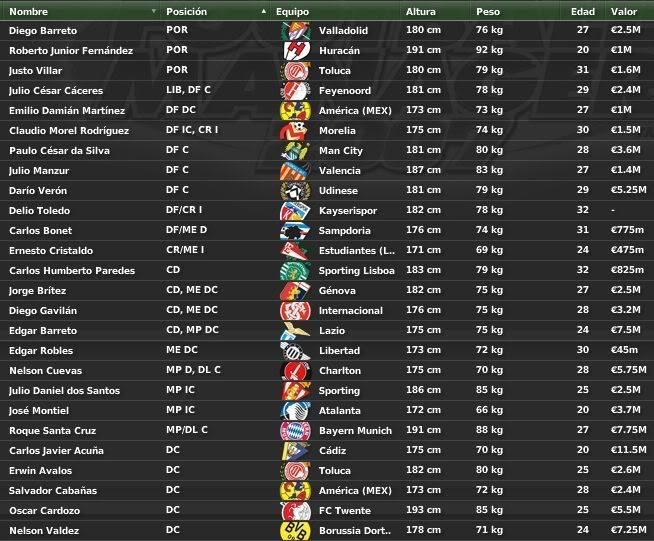This screenshot has height=541, width=654.
Task: Open player Nelson Valdez
Action: tap(44, 531)
